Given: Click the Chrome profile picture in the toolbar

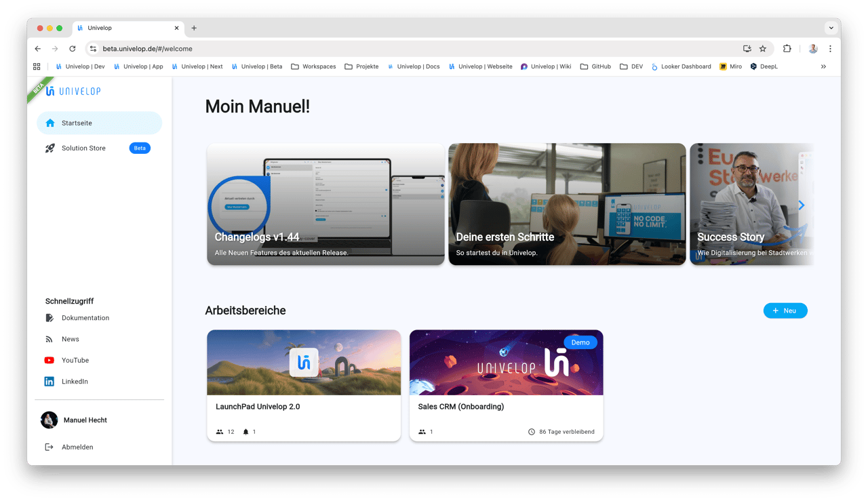Looking at the screenshot, I should click(x=813, y=49).
